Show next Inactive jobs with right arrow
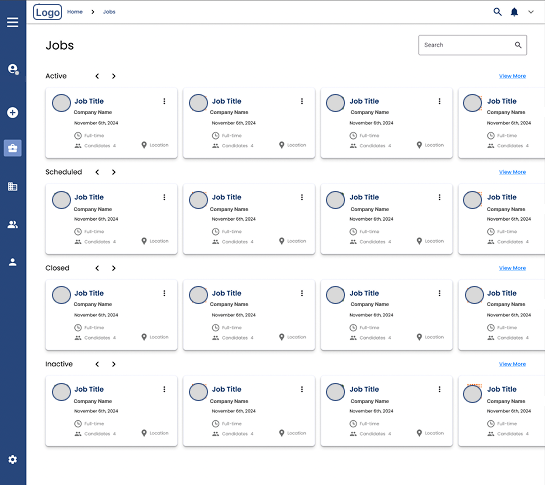The height and width of the screenshot is (485, 545). (114, 364)
